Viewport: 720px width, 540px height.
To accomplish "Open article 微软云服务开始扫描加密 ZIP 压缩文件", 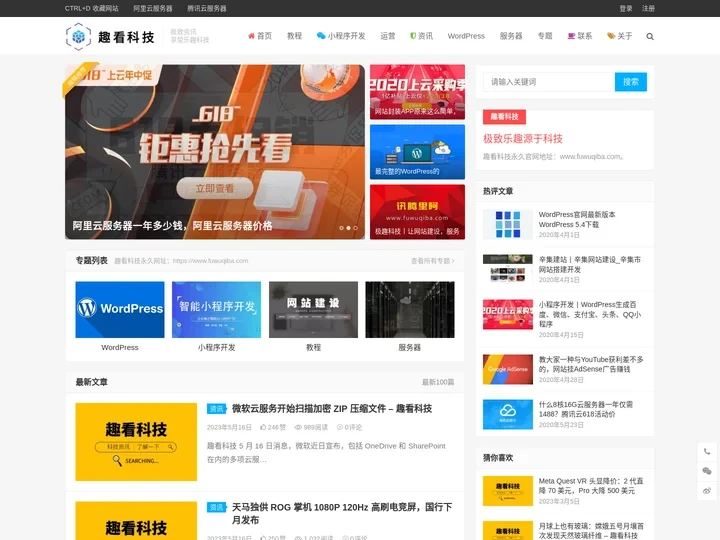I will pyautogui.click(x=332, y=409).
